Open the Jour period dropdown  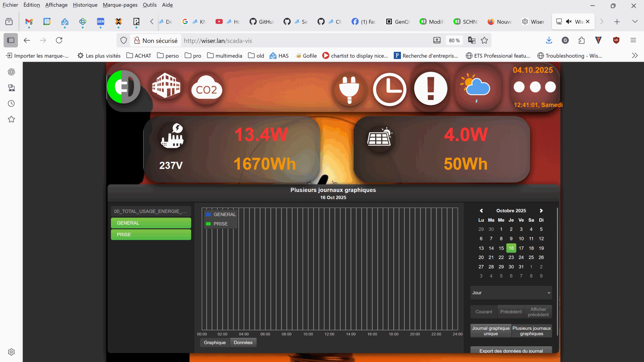(511, 293)
